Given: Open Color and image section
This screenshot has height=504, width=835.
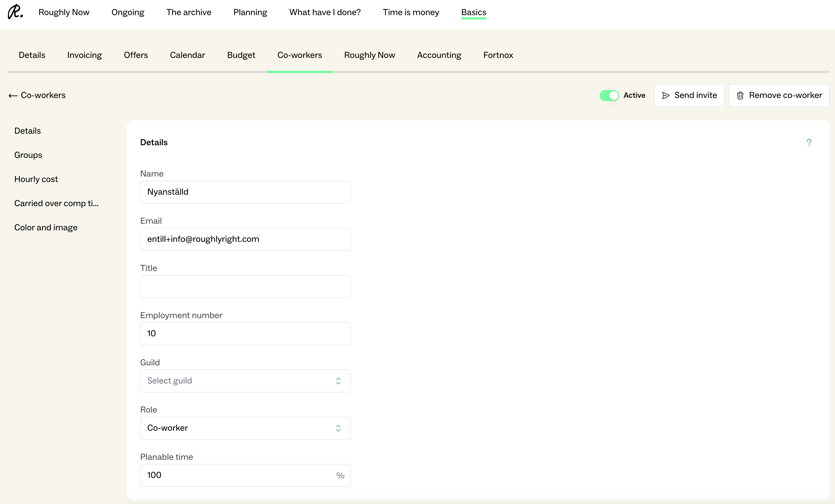Looking at the screenshot, I should click(x=46, y=228).
